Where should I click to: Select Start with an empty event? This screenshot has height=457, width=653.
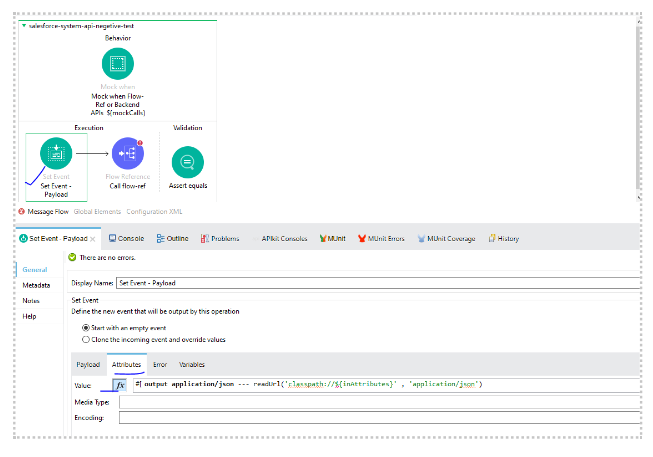pos(86,328)
